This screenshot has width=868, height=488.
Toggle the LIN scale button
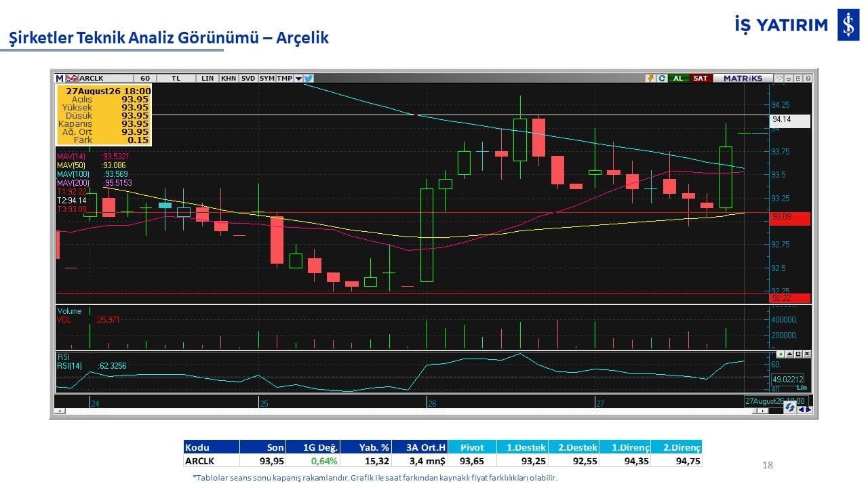pyautogui.click(x=208, y=79)
